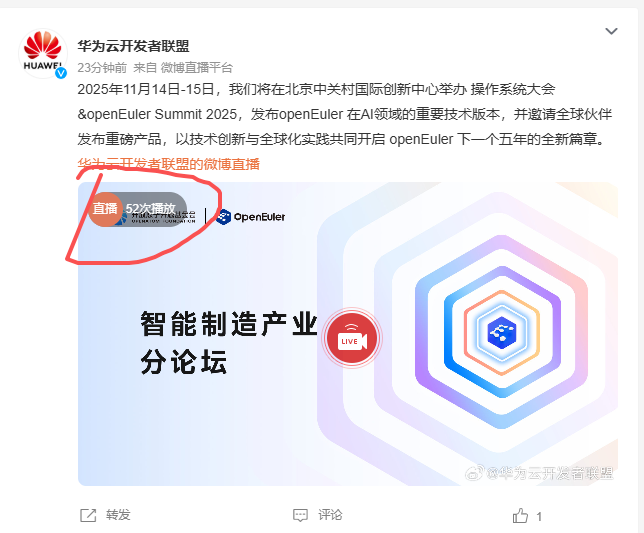
Task: Open 华为云开发者联盟的微博直播 link
Action: (168, 164)
